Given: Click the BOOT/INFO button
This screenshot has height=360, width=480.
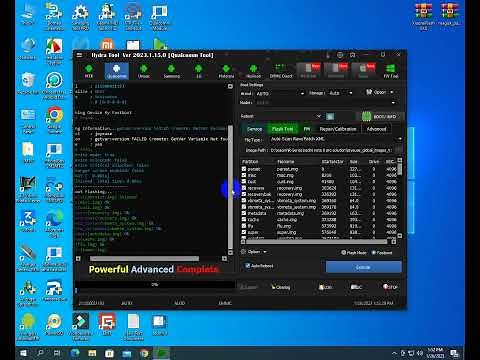Looking at the screenshot, I should click(x=380, y=116).
